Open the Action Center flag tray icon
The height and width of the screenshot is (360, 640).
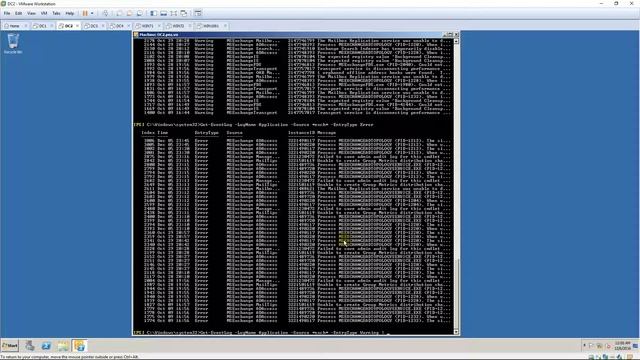pyautogui.click(x=592, y=346)
